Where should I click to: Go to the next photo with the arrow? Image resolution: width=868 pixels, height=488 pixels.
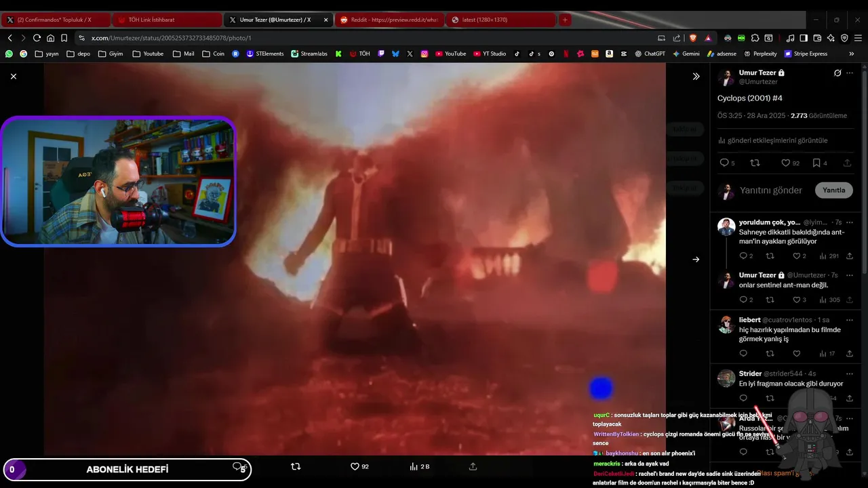coord(696,259)
